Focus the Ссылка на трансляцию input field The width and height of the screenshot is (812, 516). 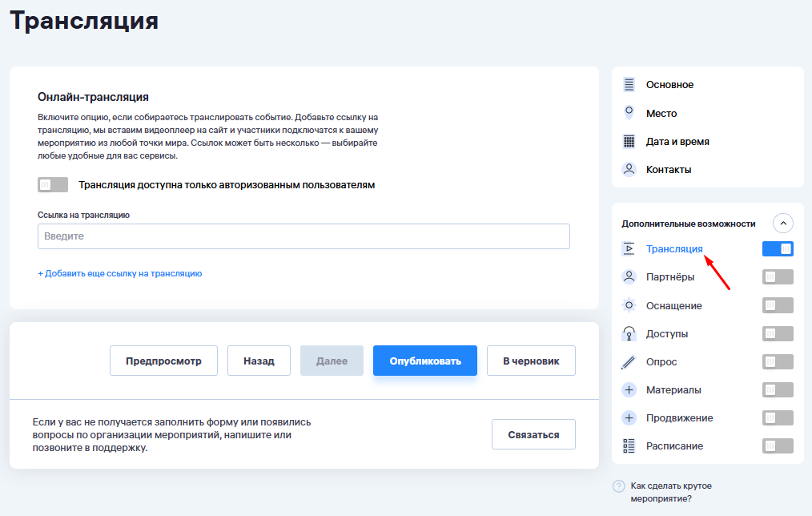pos(303,236)
